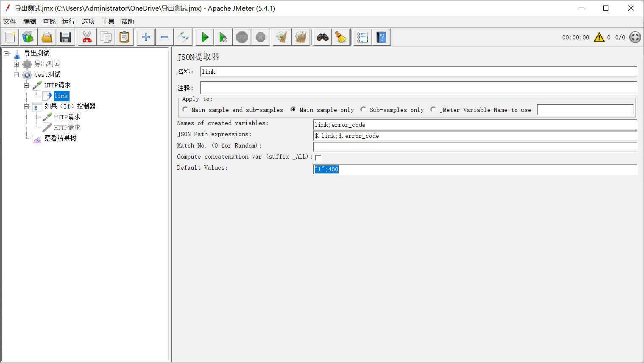This screenshot has height=363, width=644.
Task: Start the test with green play icon
Action: click(x=205, y=37)
